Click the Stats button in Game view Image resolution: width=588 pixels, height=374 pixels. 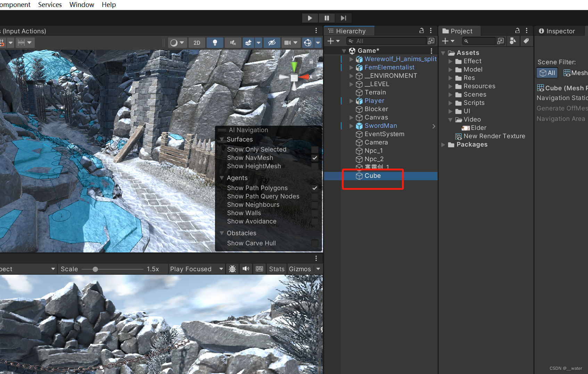pyautogui.click(x=276, y=268)
